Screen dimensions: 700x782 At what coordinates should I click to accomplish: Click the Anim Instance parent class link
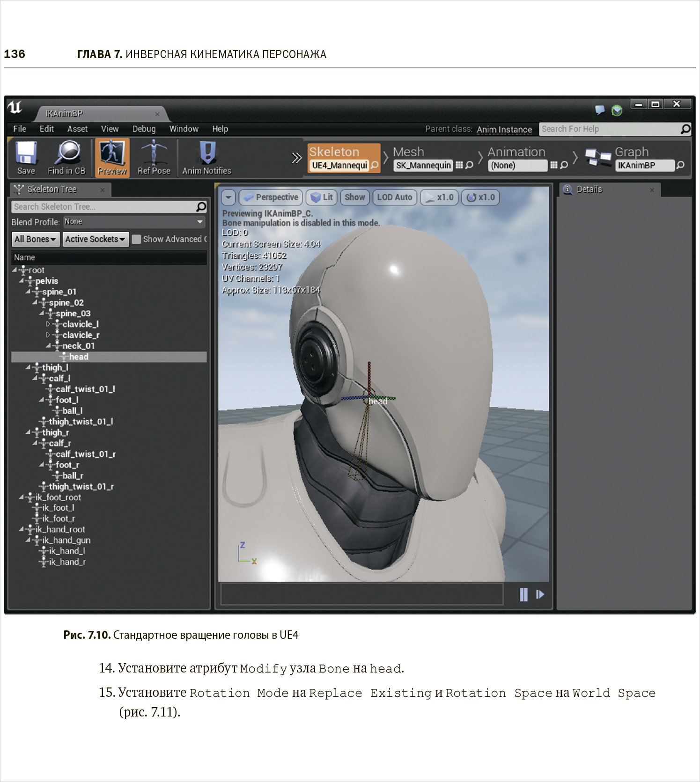[504, 130]
